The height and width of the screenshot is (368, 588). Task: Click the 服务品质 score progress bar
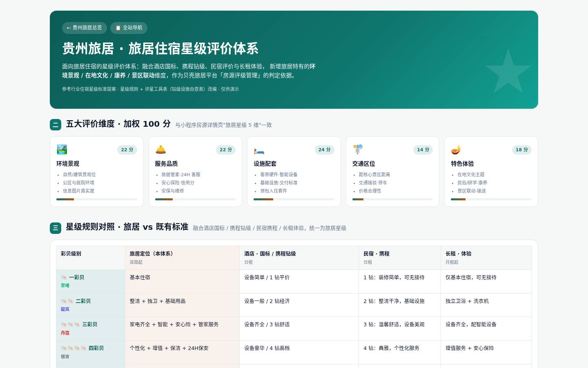195,199
